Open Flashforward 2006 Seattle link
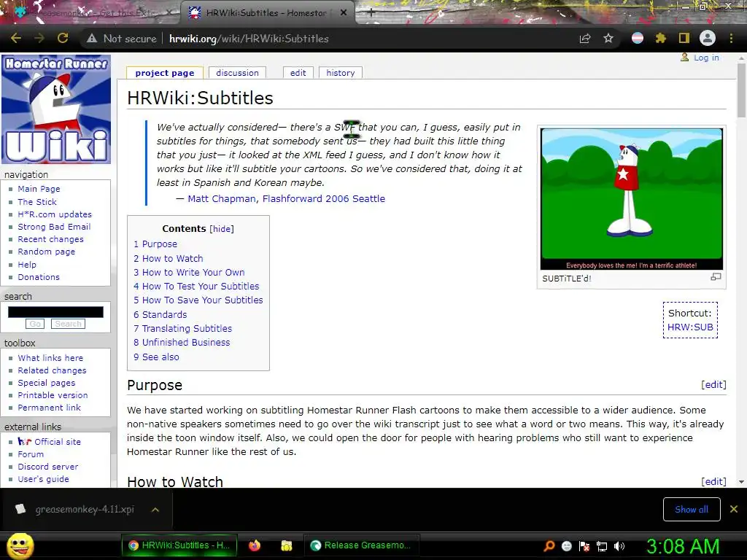This screenshot has width=747, height=560. (x=323, y=198)
